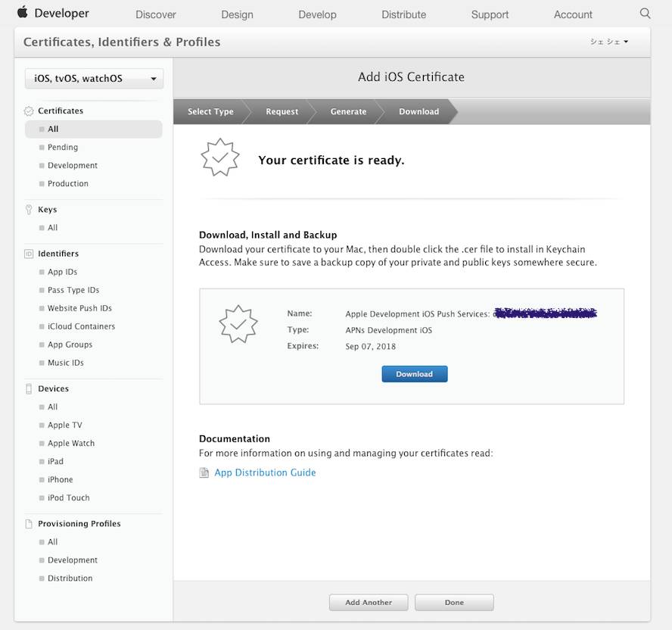Show iPad devices
This screenshot has height=630, width=672.
pyautogui.click(x=55, y=461)
